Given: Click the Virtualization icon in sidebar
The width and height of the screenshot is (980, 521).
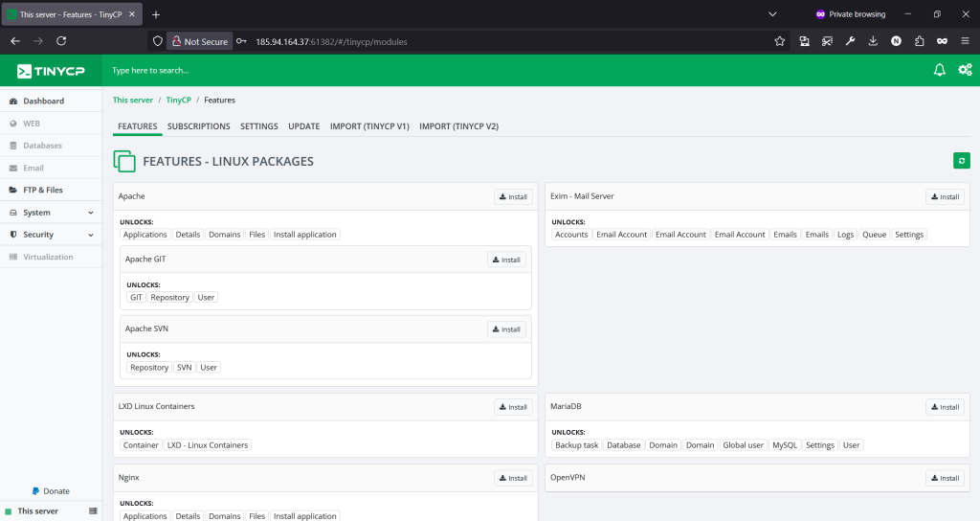Looking at the screenshot, I should point(13,257).
